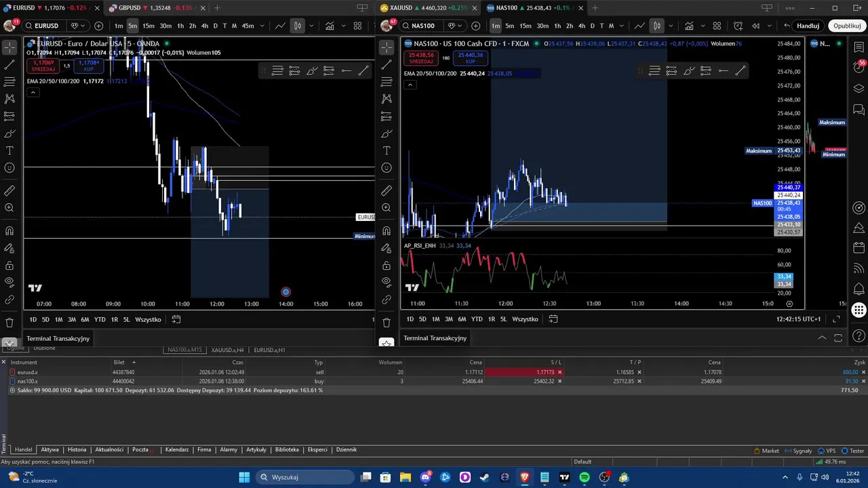Click KUP price button on NAS100 chart
868x488 pixels.
pyautogui.click(x=470, y=58)
